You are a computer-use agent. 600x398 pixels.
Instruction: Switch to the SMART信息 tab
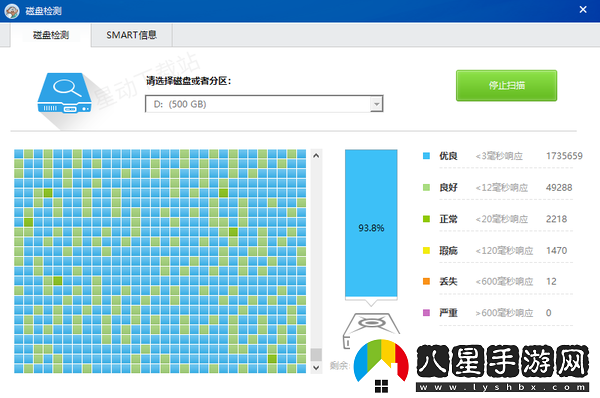pyautogui.click(x=132, y=35)
